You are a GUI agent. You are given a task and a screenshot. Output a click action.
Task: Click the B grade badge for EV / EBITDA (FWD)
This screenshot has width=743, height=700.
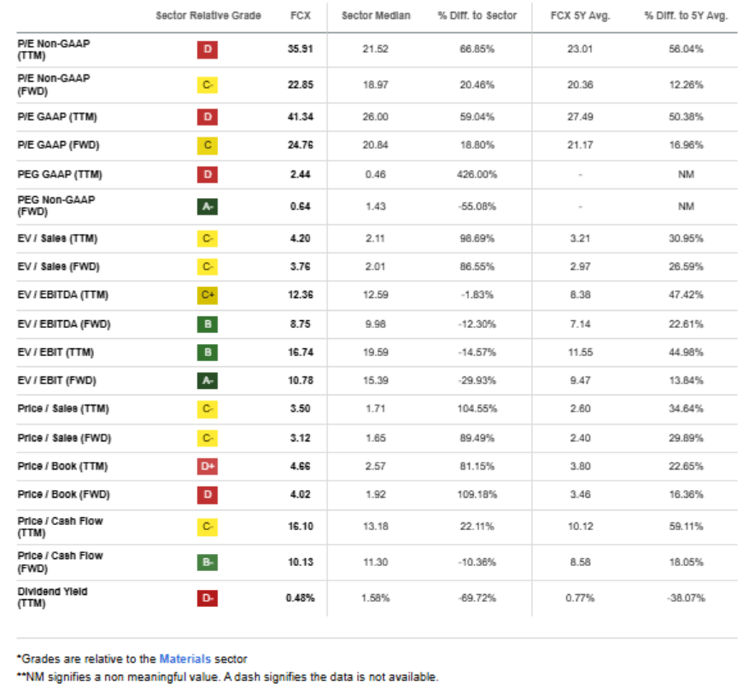click(208, 324)
